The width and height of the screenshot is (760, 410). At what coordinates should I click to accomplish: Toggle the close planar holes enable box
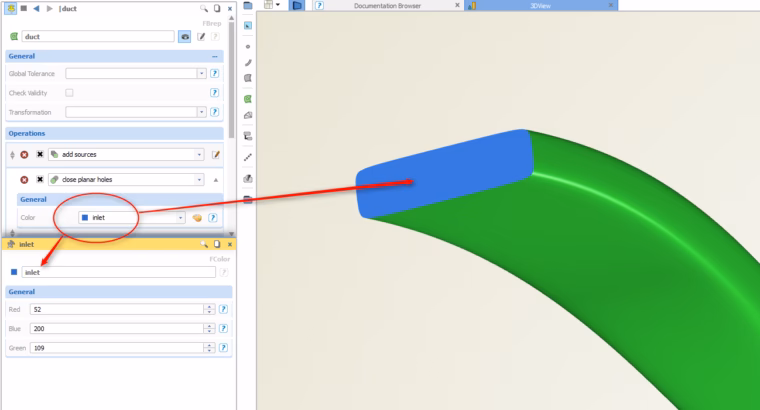[x=40, y=179]
